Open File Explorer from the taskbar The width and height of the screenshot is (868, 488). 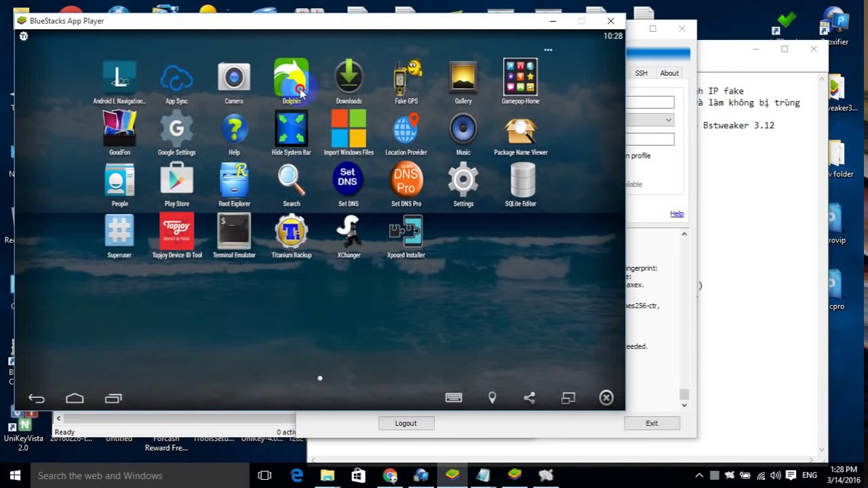pos(328,476)
